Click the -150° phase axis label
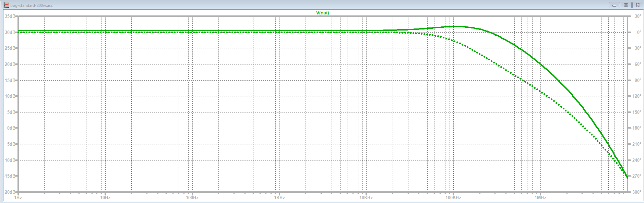Viewport: 644px width, 203px height. pyautogui.click(x=636, y=112)
